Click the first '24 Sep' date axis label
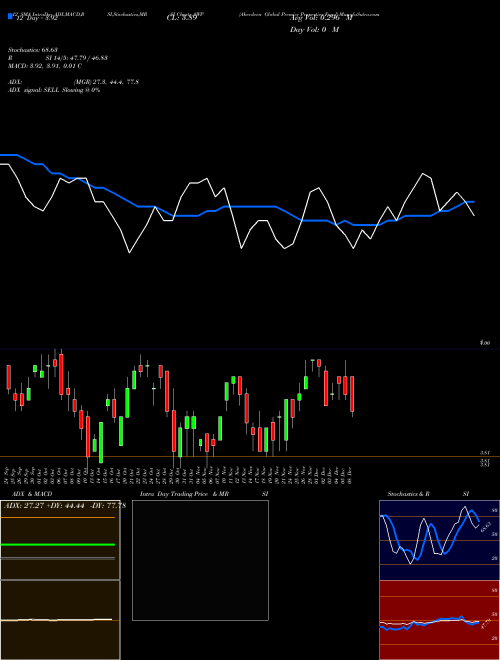The height and width of the screenshot is (660, 500). click(7, 474)
